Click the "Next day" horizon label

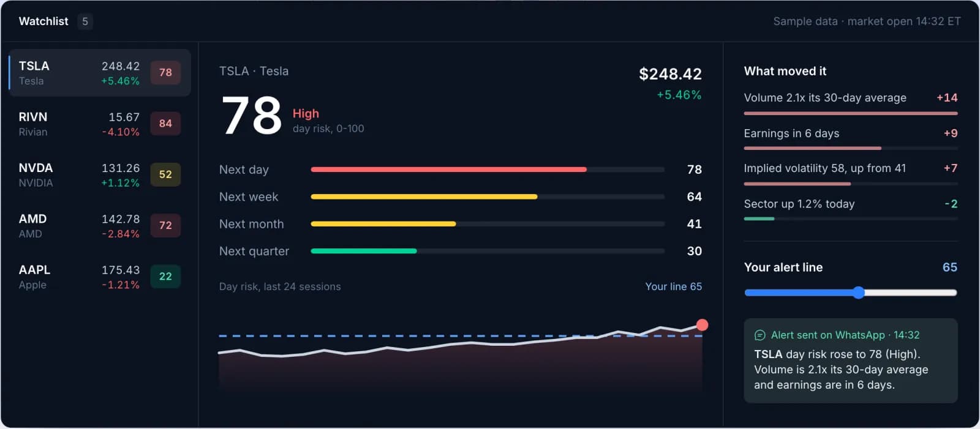(x=244, y=170)
